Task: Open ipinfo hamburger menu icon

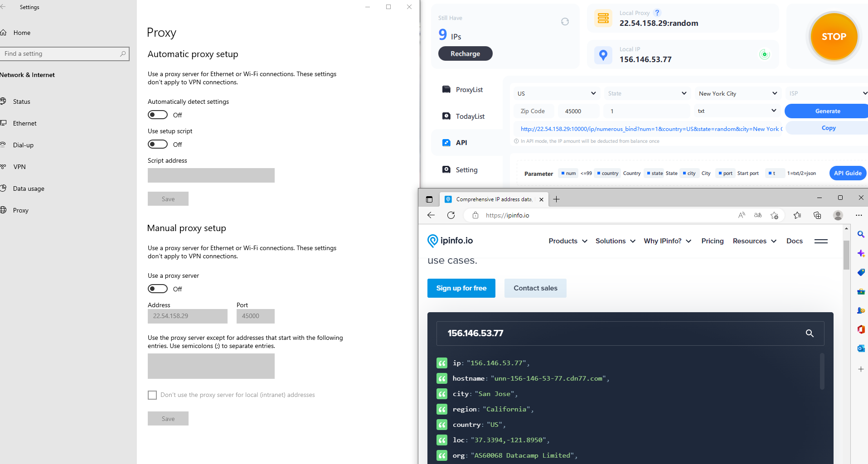Action: 821,241
